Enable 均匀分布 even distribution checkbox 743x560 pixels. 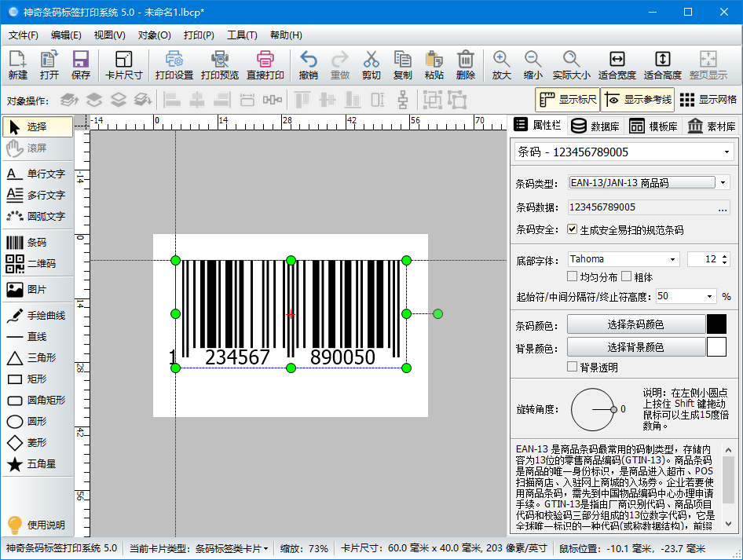pos(573,276)
